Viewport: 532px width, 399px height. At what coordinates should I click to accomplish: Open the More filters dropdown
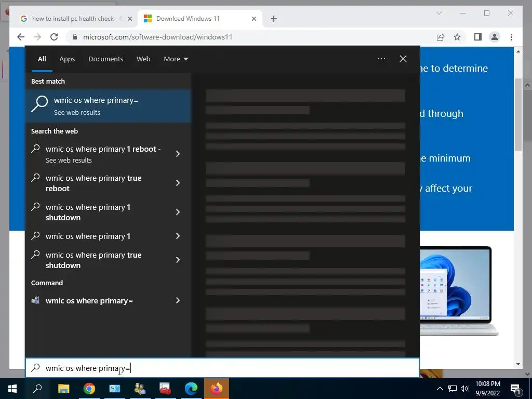click(x=176, y=59)
